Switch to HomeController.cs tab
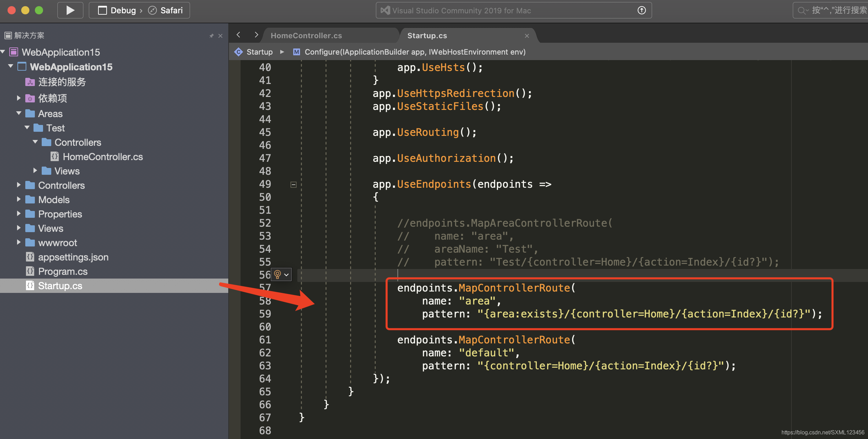Image resolution: width=868 pixels, height=439 pixels. tap(306, 36)
